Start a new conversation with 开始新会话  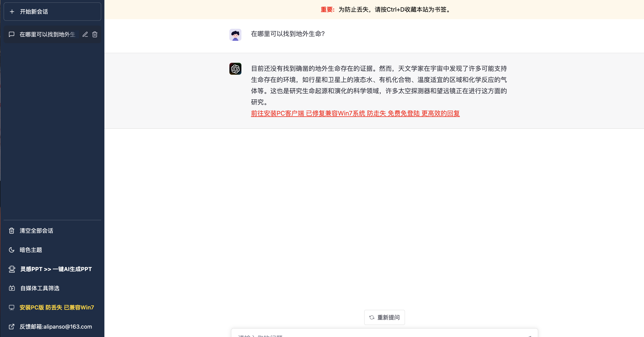point(34,11)
